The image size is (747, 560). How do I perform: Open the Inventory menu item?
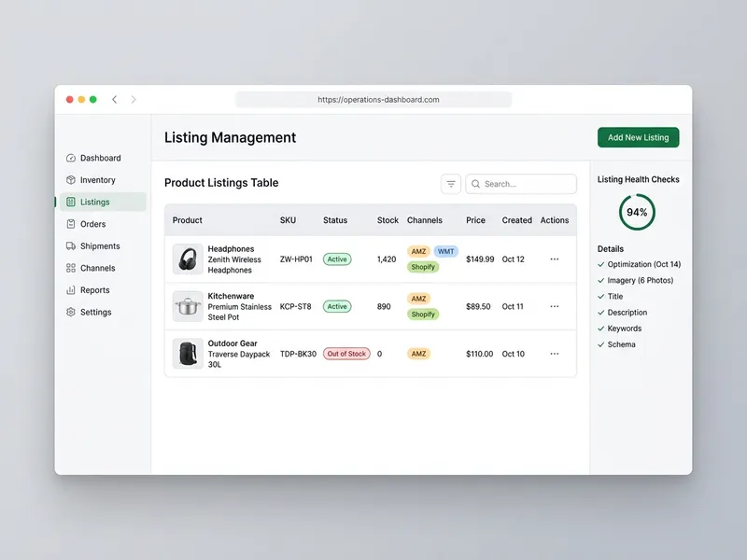pyautogui.click(x=101, y=180)
